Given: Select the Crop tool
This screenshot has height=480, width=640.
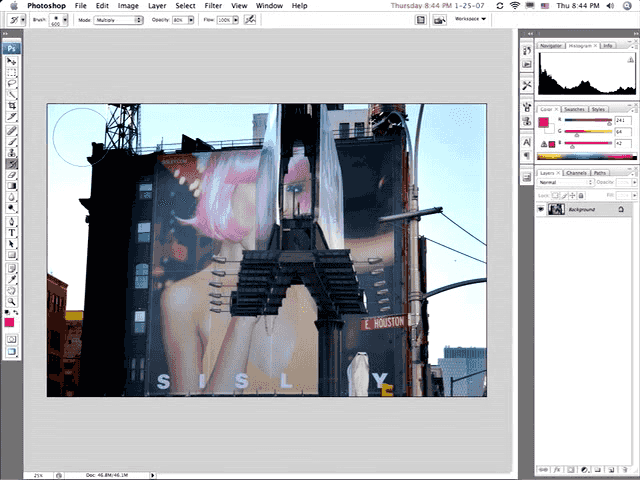Looking at the screenshot, I should pyautogui.click(x=11, y=105).
